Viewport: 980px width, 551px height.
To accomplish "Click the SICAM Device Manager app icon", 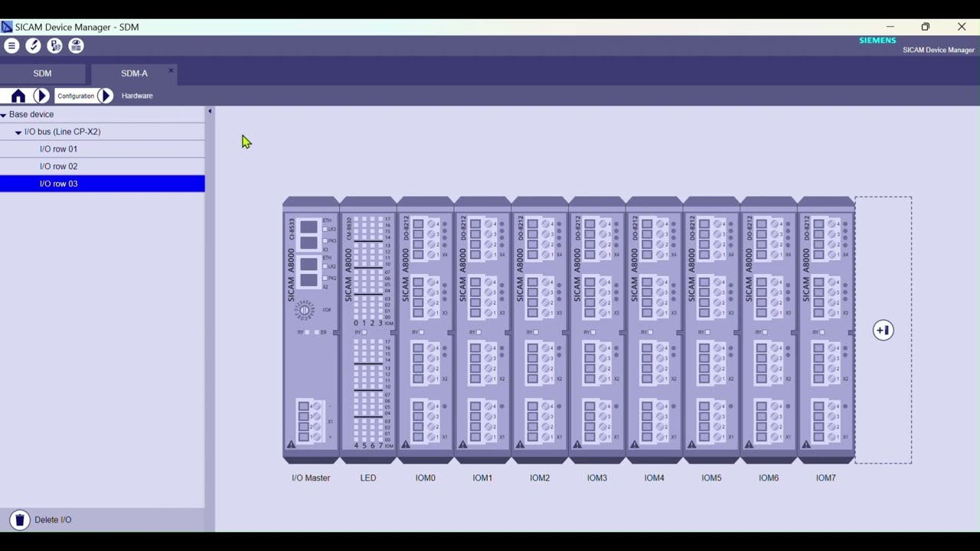I will coord(7,27).
